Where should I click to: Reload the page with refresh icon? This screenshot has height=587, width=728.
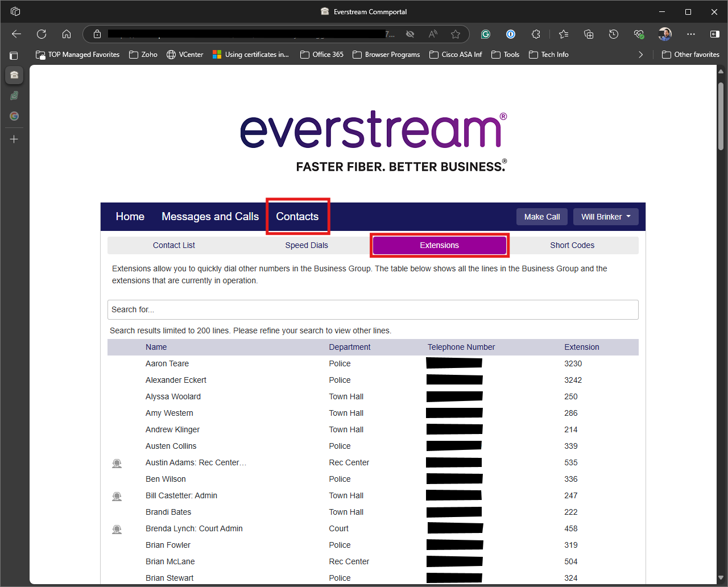(x=42, y=34)
